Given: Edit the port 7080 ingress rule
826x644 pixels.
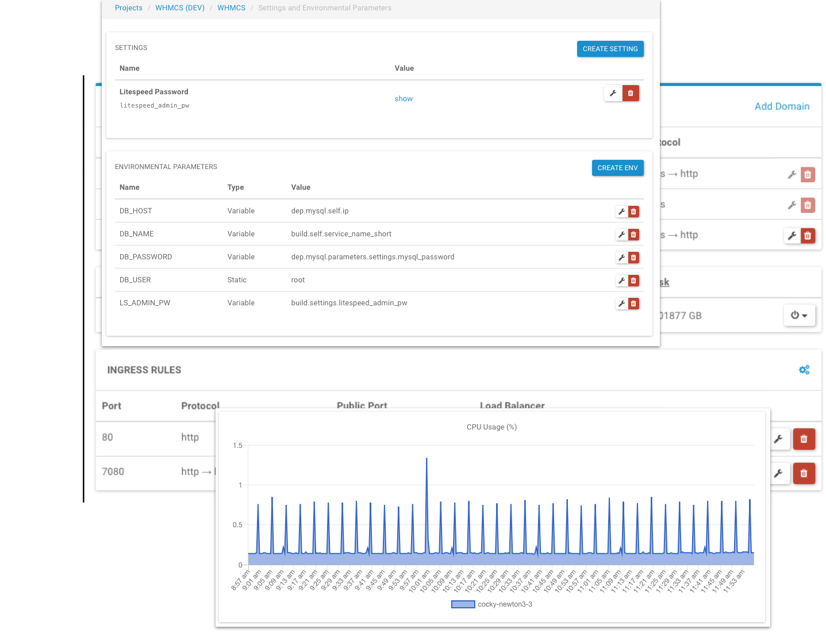Looking at the screenshot, I should click(x=778, y=473).
